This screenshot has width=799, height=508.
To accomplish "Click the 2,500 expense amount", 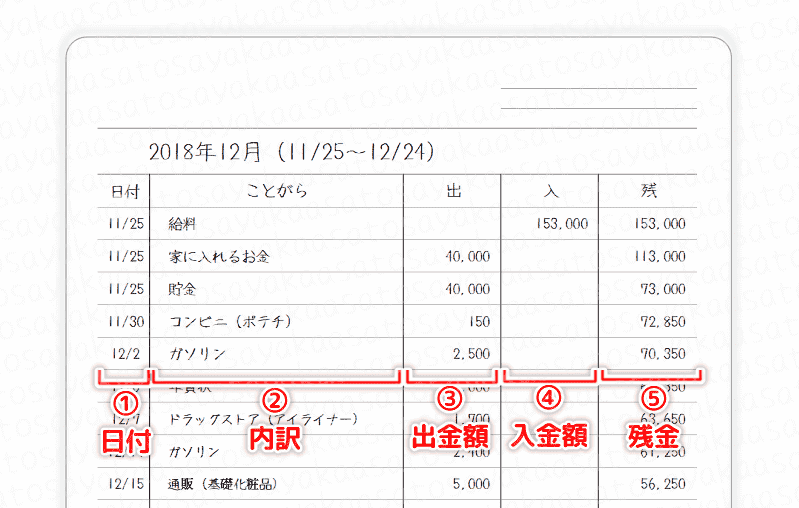I will coord(471,354).
